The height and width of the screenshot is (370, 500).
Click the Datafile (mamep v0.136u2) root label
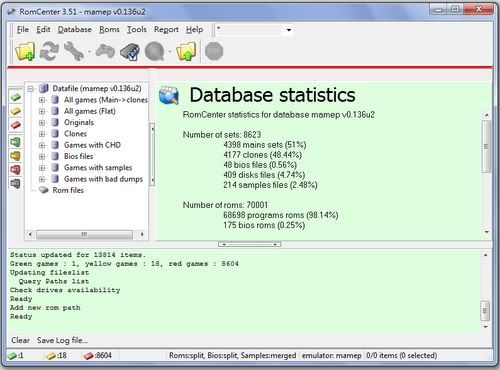tap(97, 89)
